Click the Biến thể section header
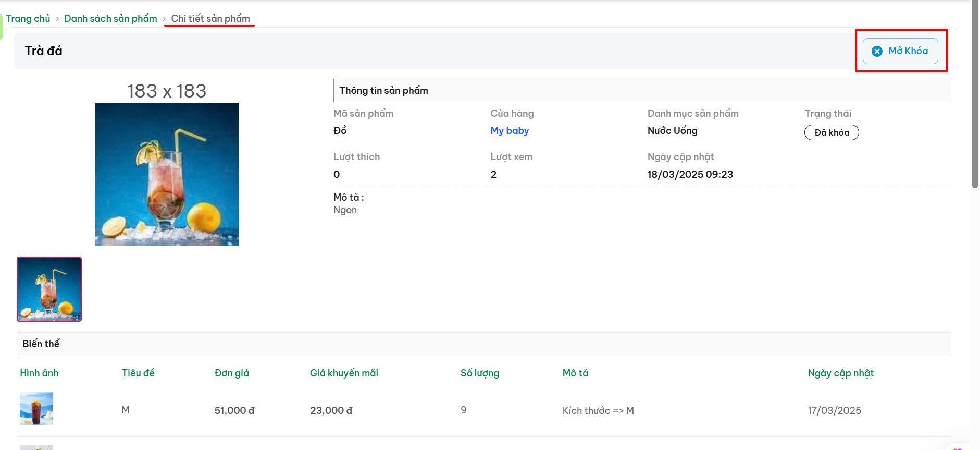 pos(484,344)
